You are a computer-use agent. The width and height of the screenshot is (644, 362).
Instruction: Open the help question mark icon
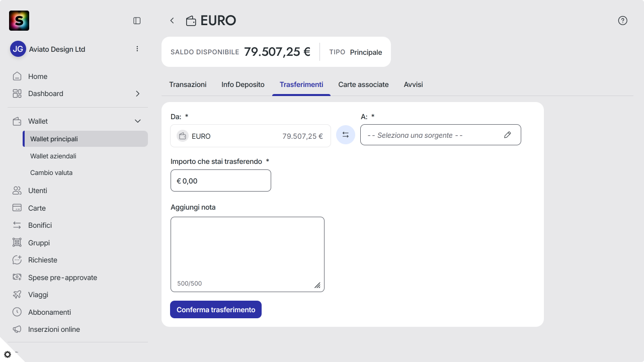coord(623,21)
